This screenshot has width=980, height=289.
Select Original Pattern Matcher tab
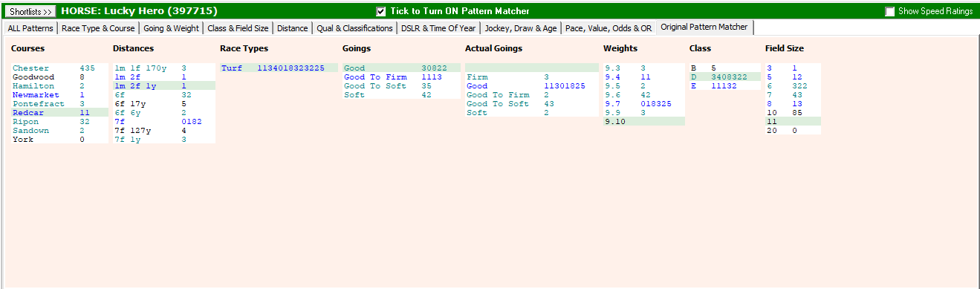(x=704, y=27)
